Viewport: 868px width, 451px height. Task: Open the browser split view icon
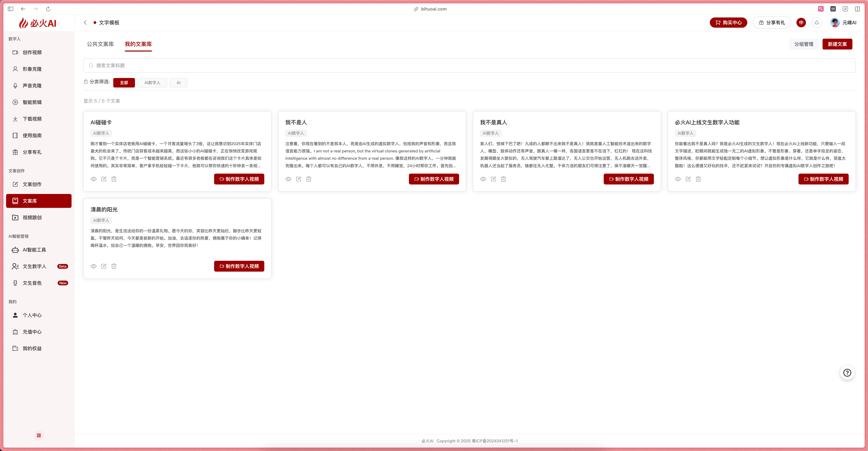click(857, 9)
